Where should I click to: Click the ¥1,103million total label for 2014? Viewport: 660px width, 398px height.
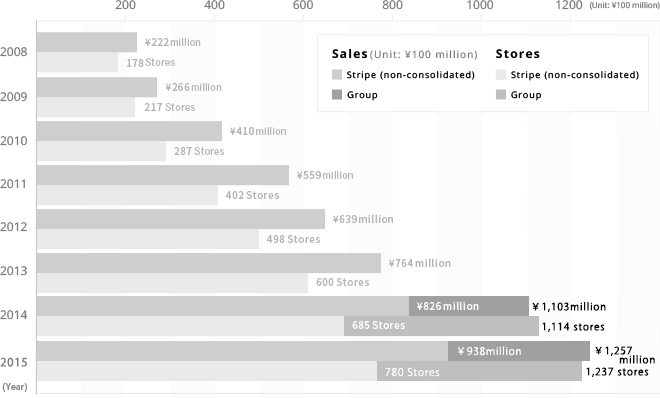tap(569, 307)
